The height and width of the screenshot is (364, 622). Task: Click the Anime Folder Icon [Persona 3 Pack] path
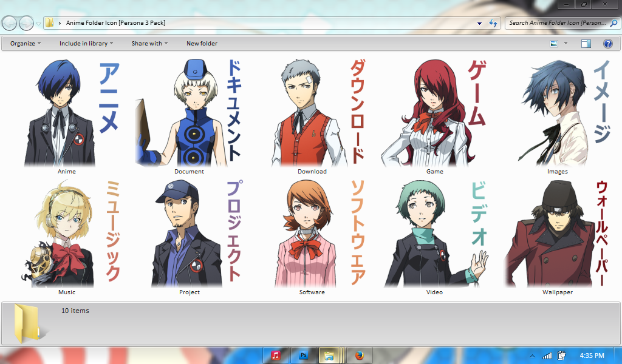[115, 23]
